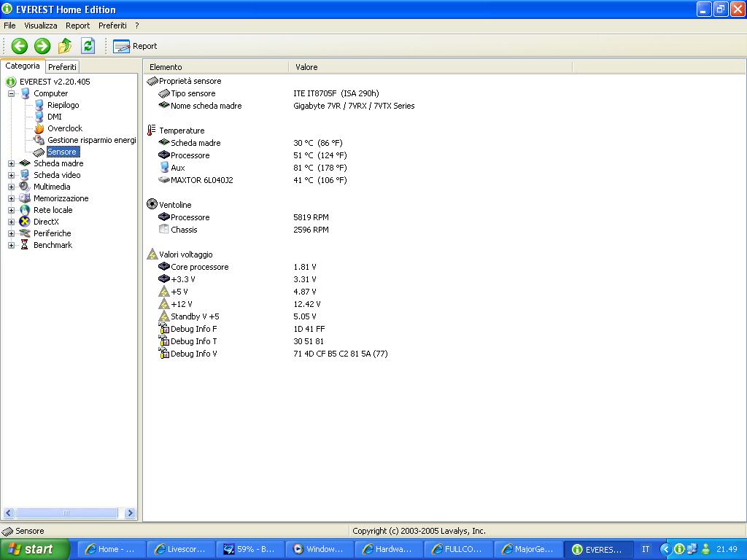Click the MAXTOR 6L040J2 hard drive icon
Viewport: 747px width, 560px height.
coord(164,180)
